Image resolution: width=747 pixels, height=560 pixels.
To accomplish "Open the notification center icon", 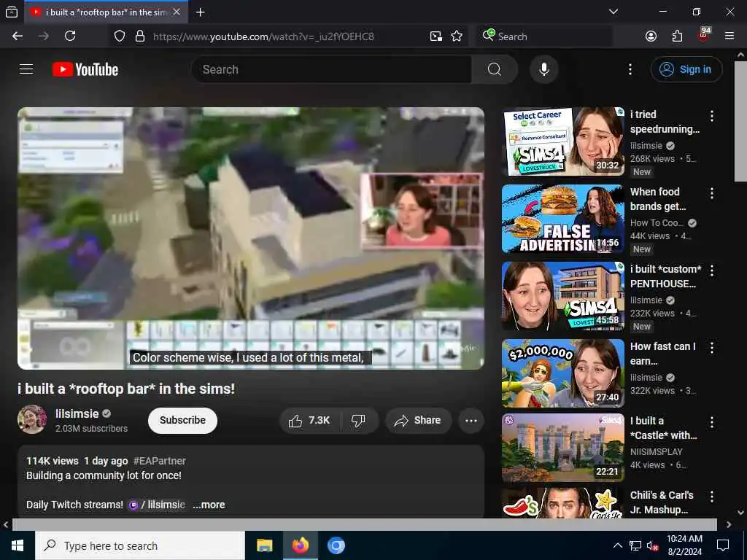I will point(723,545).
